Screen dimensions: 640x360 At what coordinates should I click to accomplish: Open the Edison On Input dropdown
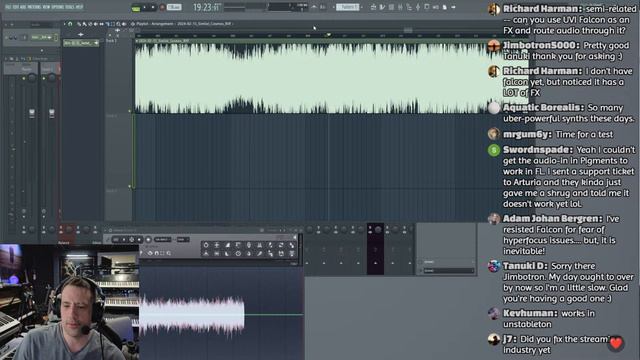click(162, 240)
